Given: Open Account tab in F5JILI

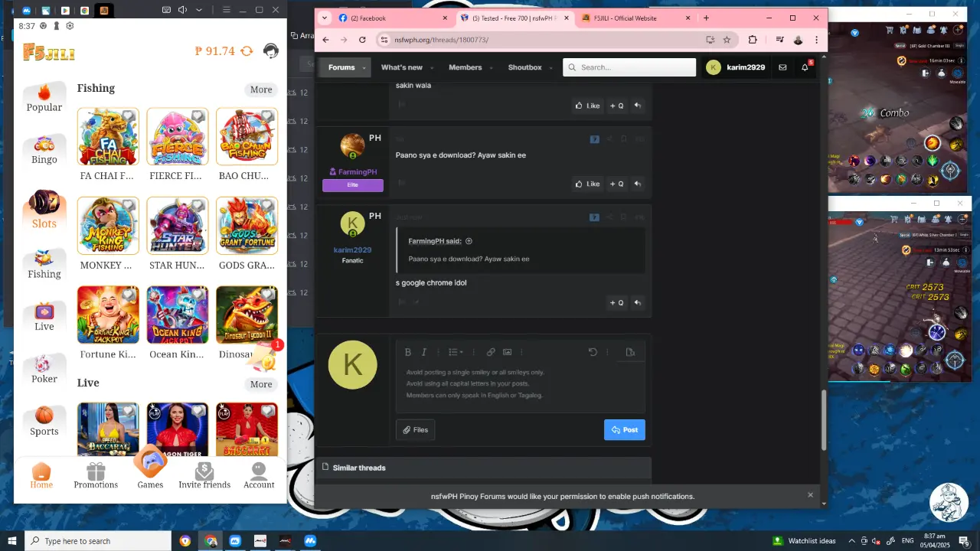Looking at the screenshot, I should point(259,476).
